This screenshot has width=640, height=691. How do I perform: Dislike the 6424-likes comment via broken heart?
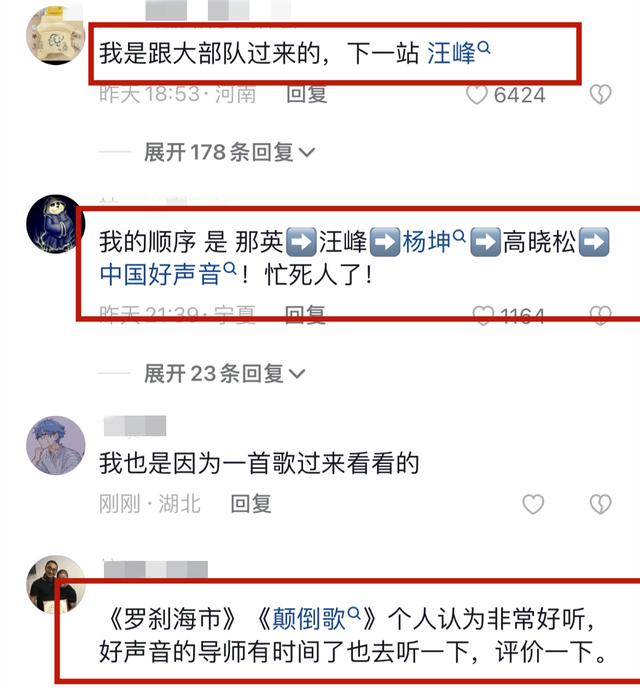click(x=600, y=95)
